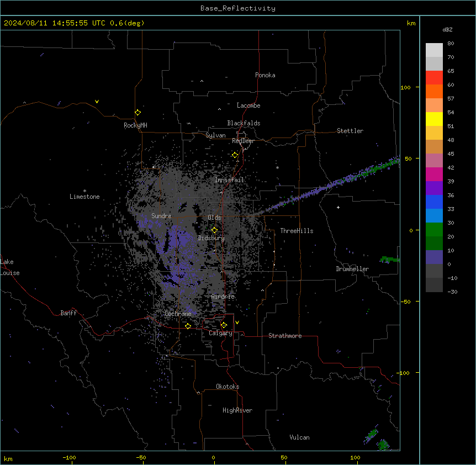
Task: Click the km unit label at top right
Action: [411, 23]
